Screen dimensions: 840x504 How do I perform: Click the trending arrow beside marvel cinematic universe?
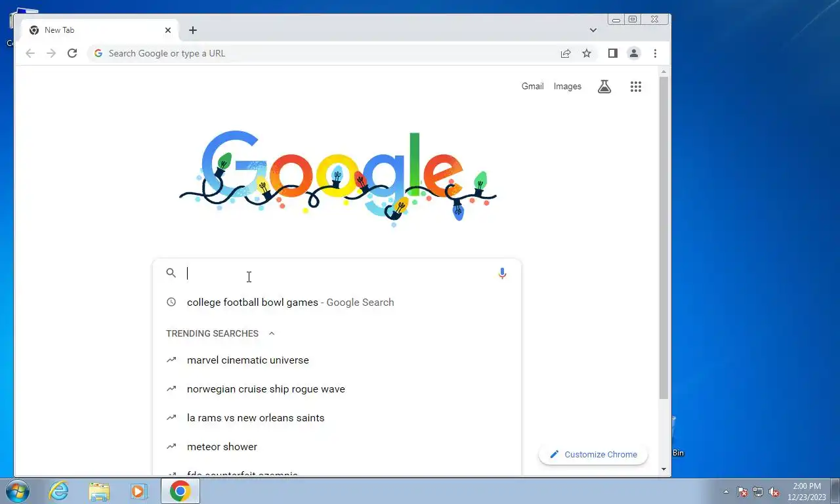pos(171,360)
